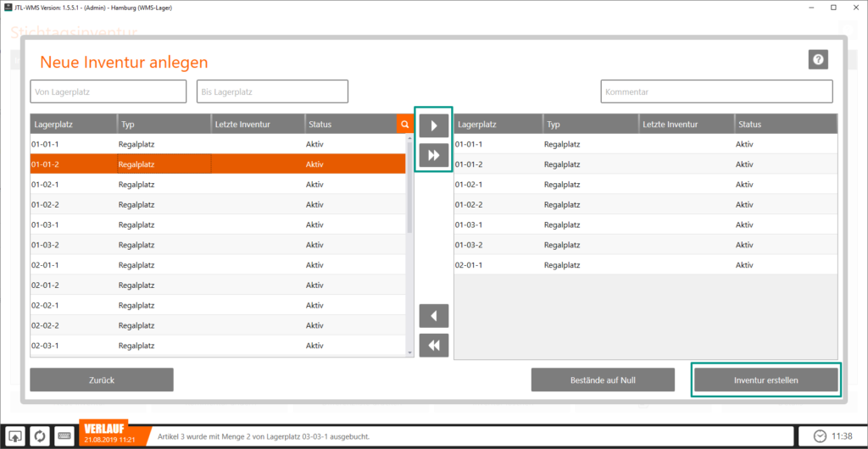Click the refresh icon in bottom bar
Viewport: 868px width, 449px height.
tap(40, 436)
